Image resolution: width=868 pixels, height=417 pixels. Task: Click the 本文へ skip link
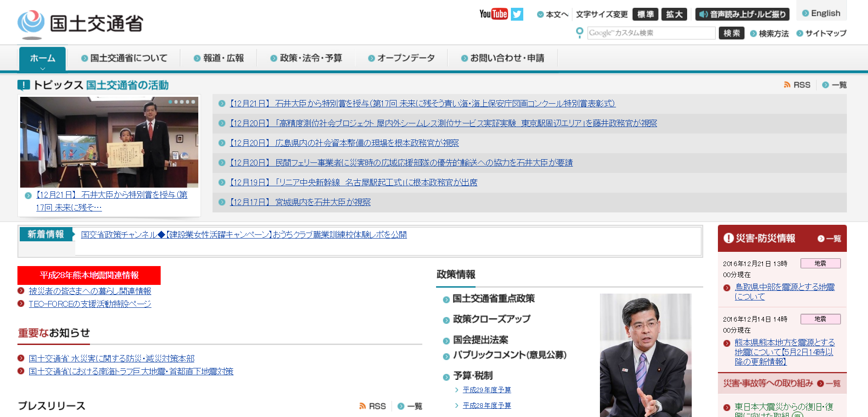pyautogui.click(x=553, y=14)
